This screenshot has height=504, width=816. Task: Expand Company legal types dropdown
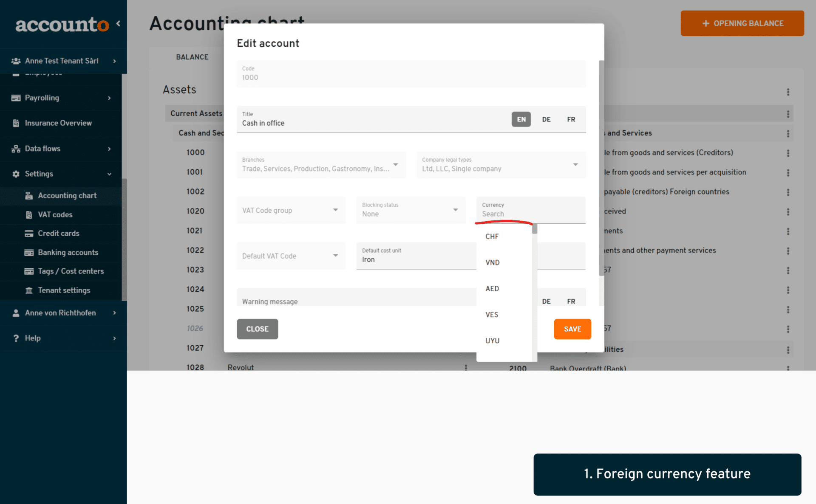(501, 165)
